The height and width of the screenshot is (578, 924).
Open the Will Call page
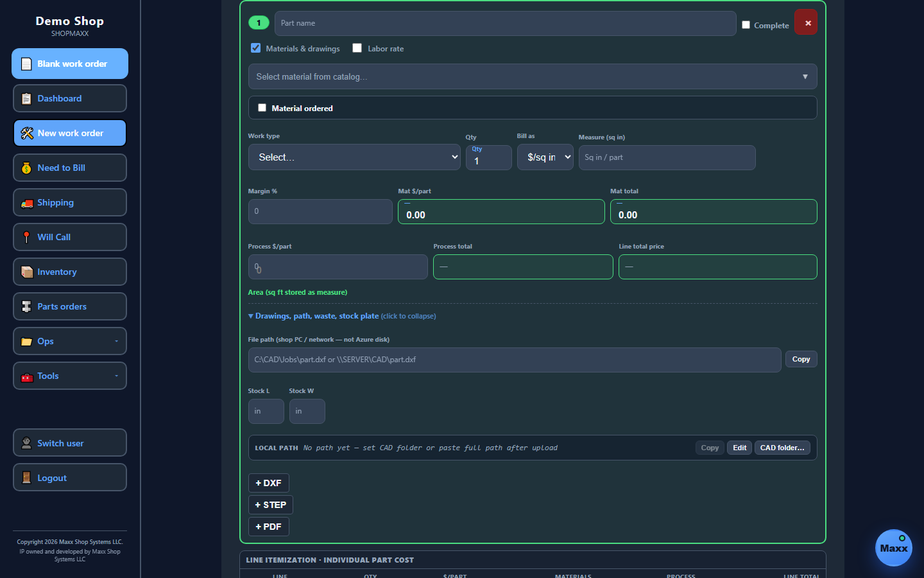pos(70,237)
